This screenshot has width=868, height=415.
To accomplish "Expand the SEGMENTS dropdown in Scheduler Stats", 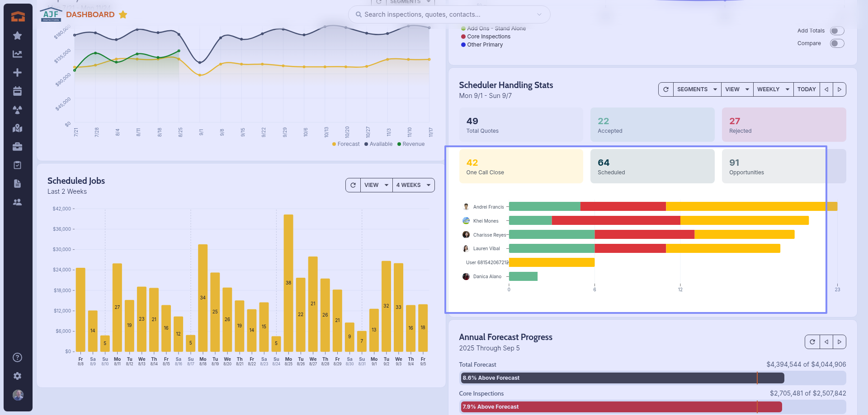I will 697,89.
